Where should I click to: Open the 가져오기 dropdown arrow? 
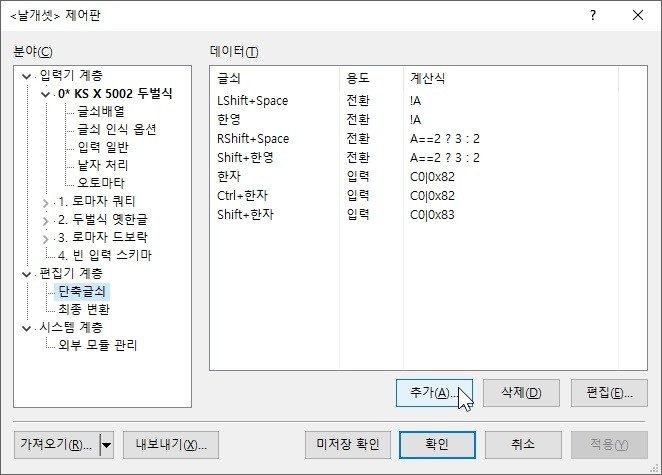[x=107, y=445]
